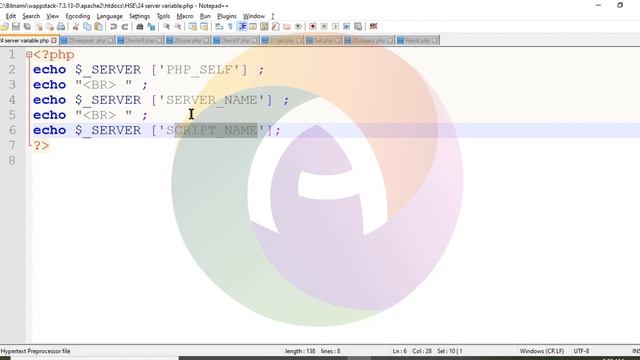Toggle the highlighted Indent Guide icon
Screen dimensions: 640x360
[x=242, y=27]
